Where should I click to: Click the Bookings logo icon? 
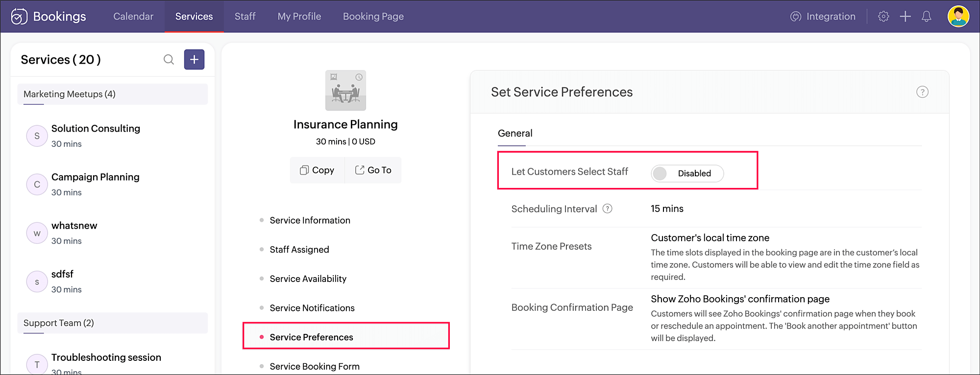click(19, 17)
